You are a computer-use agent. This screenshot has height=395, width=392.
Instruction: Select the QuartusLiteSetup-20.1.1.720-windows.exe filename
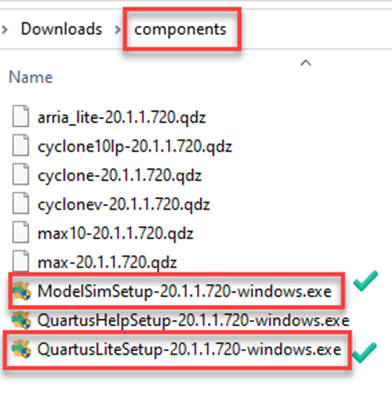[x=189, y=349]
